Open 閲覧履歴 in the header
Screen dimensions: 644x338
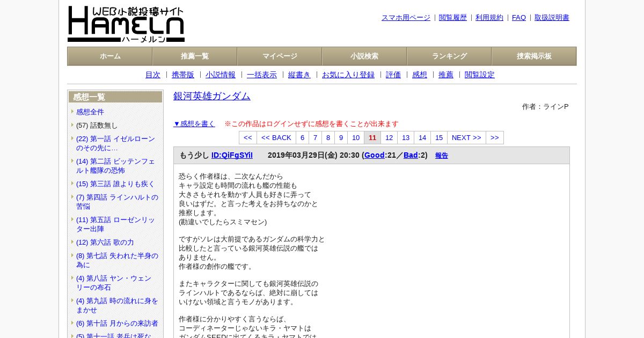pyautogui.click(x=453, y=18)
